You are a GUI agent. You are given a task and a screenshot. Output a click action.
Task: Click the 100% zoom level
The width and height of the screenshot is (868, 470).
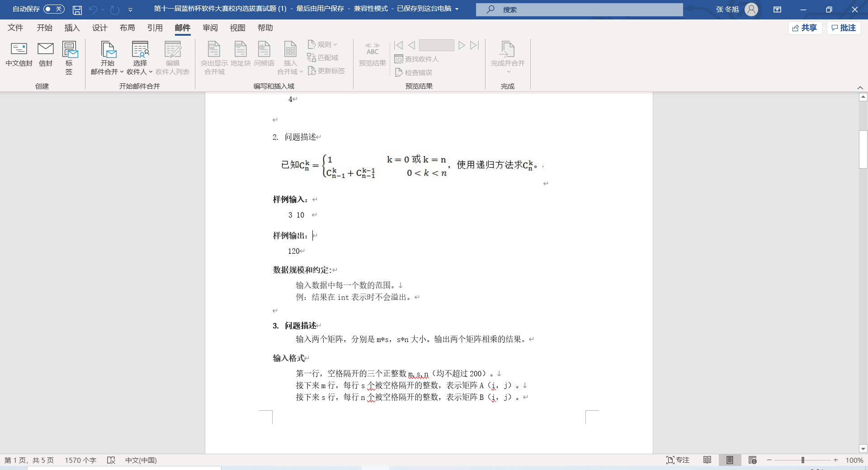click(854, 460)
